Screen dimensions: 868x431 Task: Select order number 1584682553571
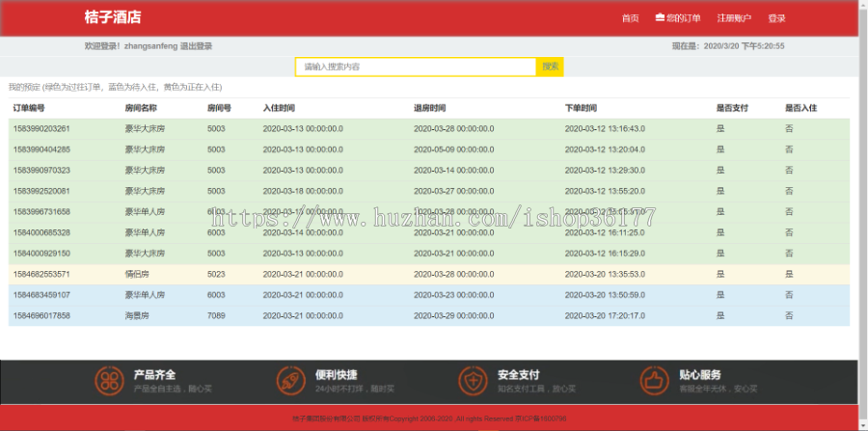[41, 274]
